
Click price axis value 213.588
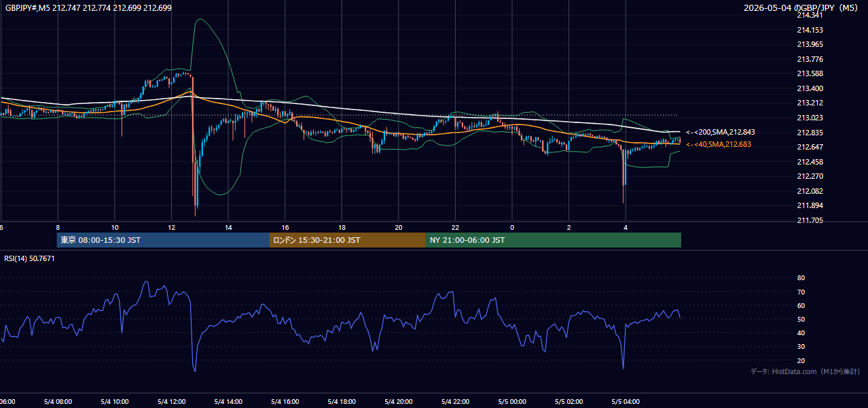tap(810, 73)
